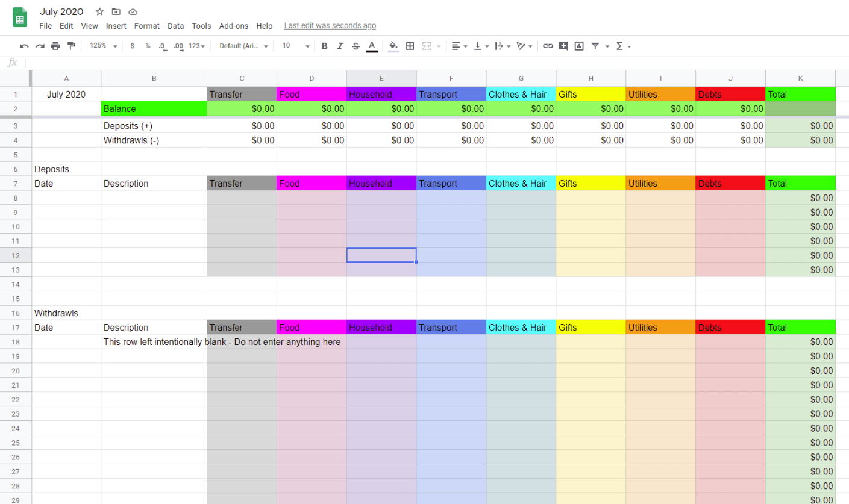Expand the filter views dropdown arrow
Screen dimensions: 849x504
click(607, 46)
